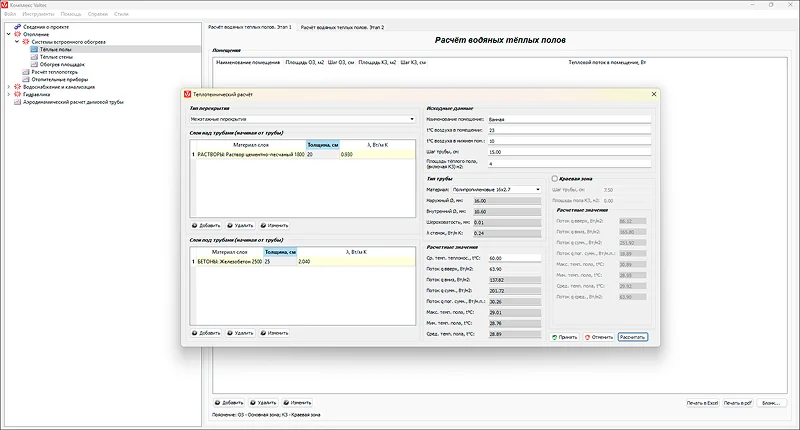Click the Печать в Excel button

pyautogui.click(x=703, y=403)
